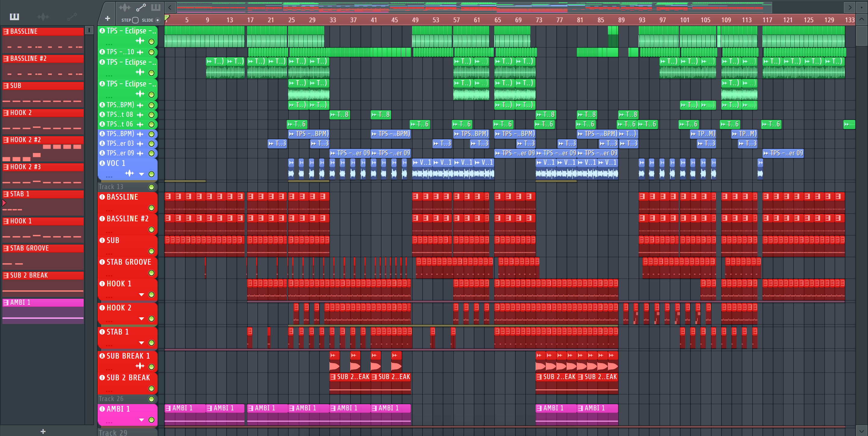Toggle the SLIDE radio option

click(157, 20)
